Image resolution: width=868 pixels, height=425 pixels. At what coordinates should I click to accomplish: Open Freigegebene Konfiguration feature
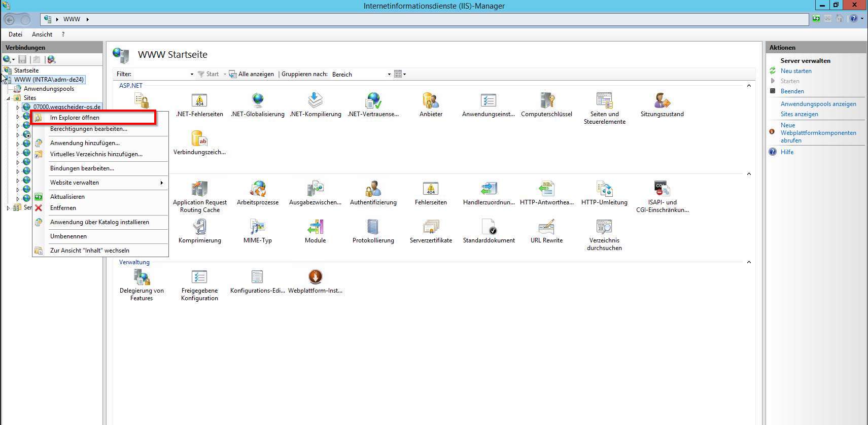coord(199,285)
